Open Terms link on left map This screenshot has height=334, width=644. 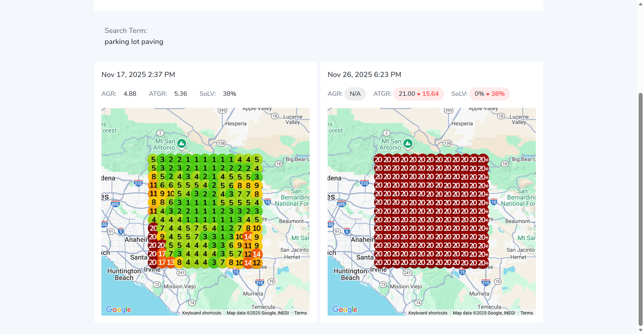point(300,313)
